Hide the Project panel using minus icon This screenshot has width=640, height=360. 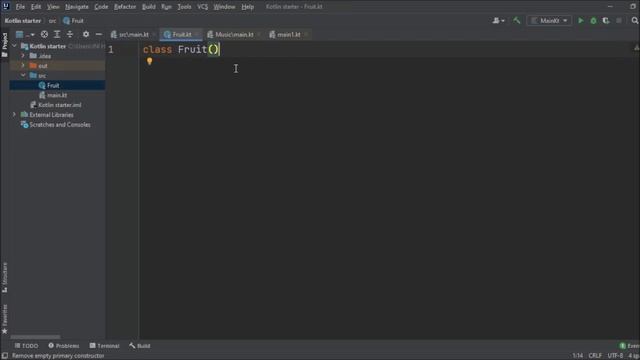(98, 35)
